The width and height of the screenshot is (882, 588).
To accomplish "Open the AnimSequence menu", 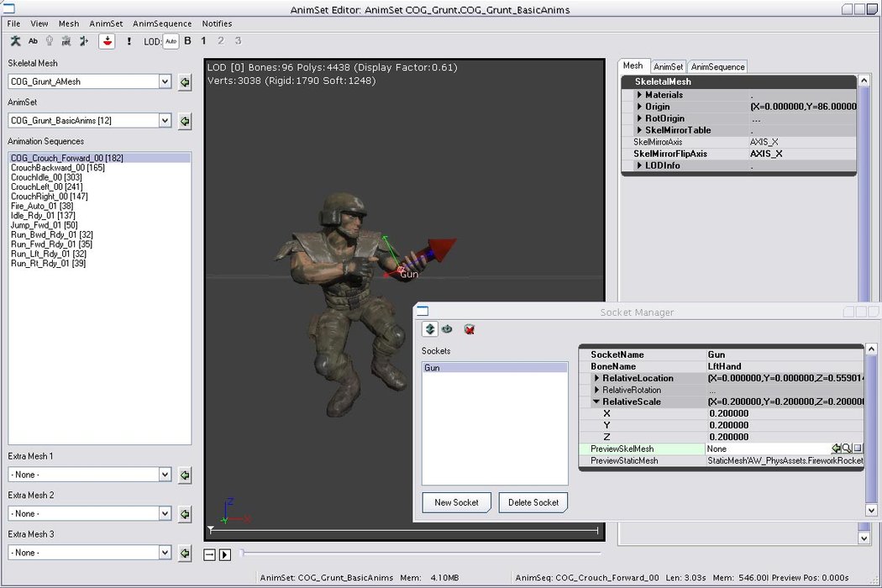I will click(163, 24).
